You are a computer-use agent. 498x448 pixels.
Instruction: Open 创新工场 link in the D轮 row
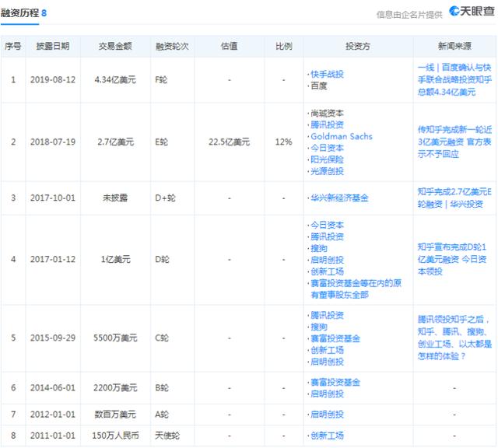click(x=327, y=271)
